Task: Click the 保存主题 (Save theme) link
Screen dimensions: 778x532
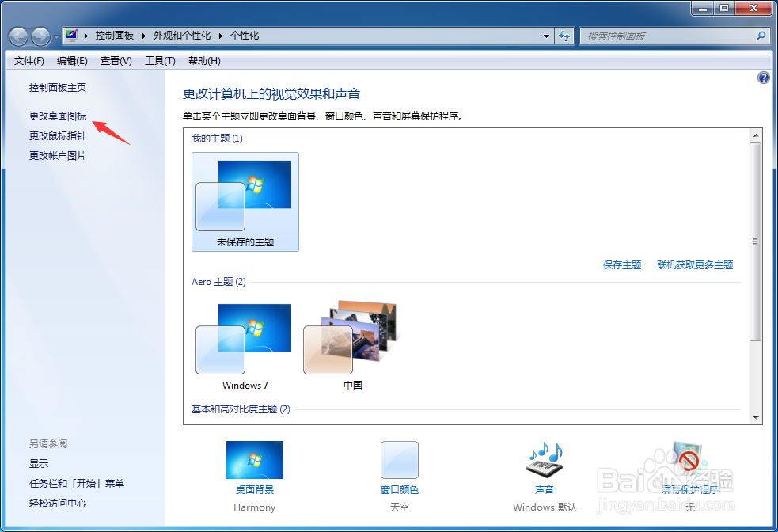Action: click(622, 265)
